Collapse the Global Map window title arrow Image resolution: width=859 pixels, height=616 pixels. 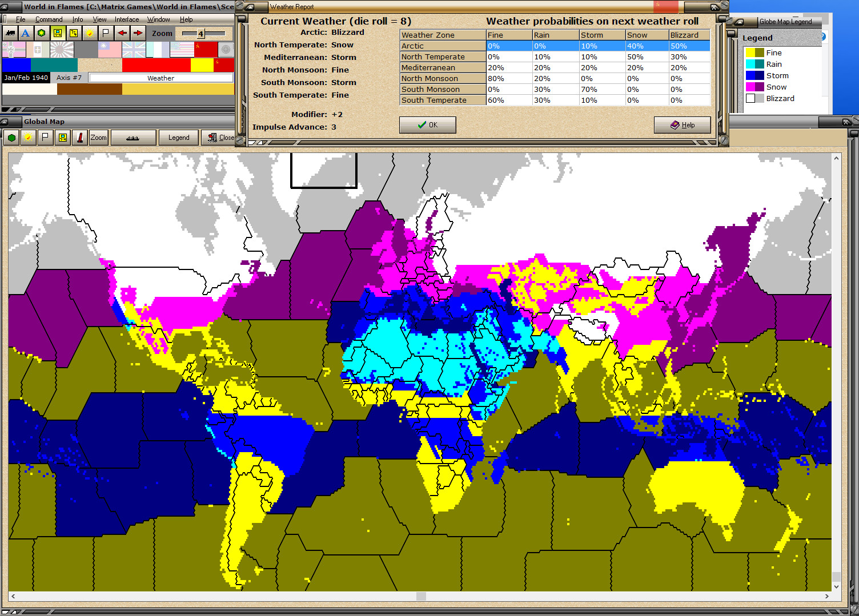(5, 122)
